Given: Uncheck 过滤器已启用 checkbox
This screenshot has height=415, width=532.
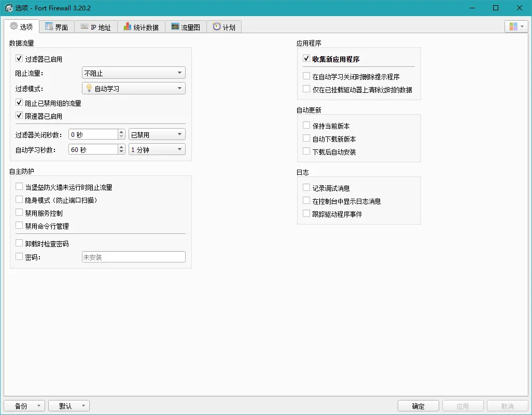Looking at the screenshot, I should click(x=19, y=59).
